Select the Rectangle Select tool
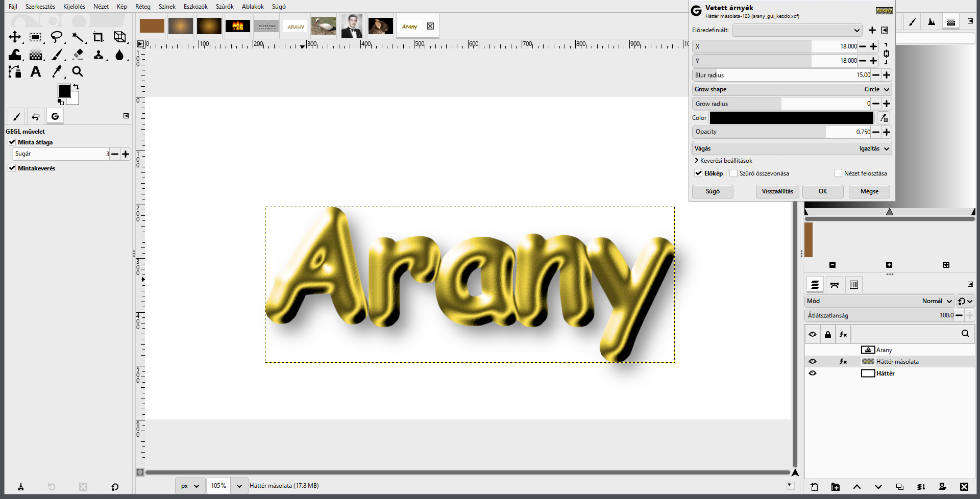This screenshot has height=499, width=980. [x=36, y=37]
